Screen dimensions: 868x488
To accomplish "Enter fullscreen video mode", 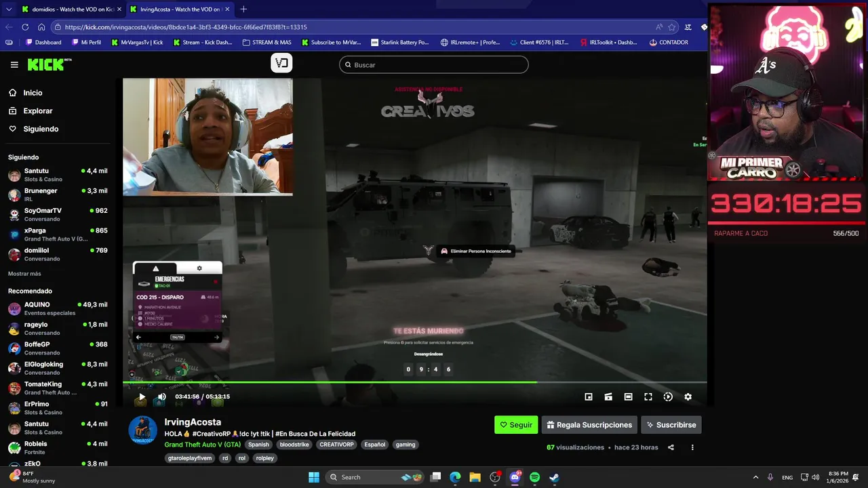I will click(x=648, y=396).
